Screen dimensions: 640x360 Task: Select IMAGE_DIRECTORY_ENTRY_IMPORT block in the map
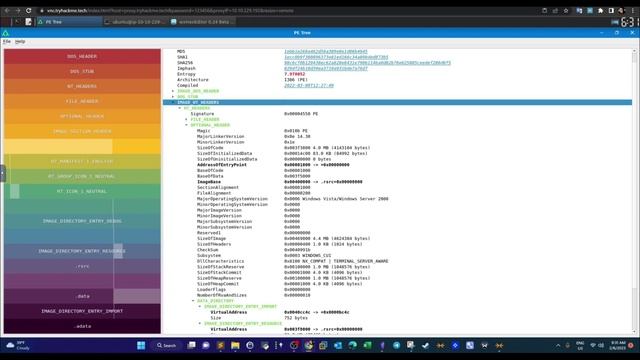coord(82,311)
